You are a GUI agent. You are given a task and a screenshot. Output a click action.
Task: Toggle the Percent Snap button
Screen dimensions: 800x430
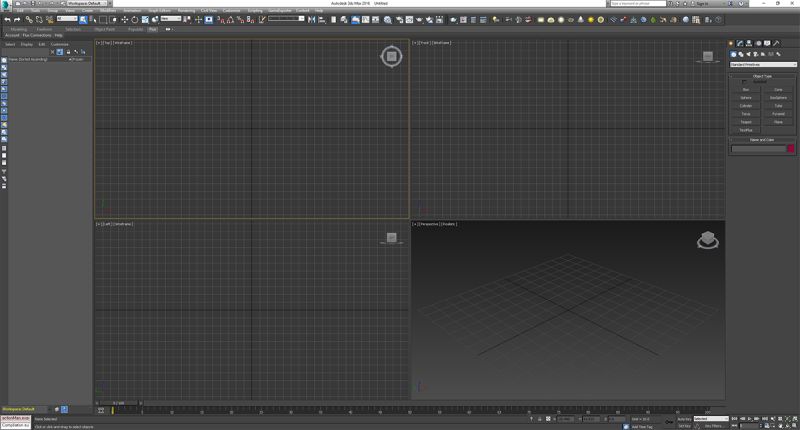pyautogui.click(x=240, y=20)
